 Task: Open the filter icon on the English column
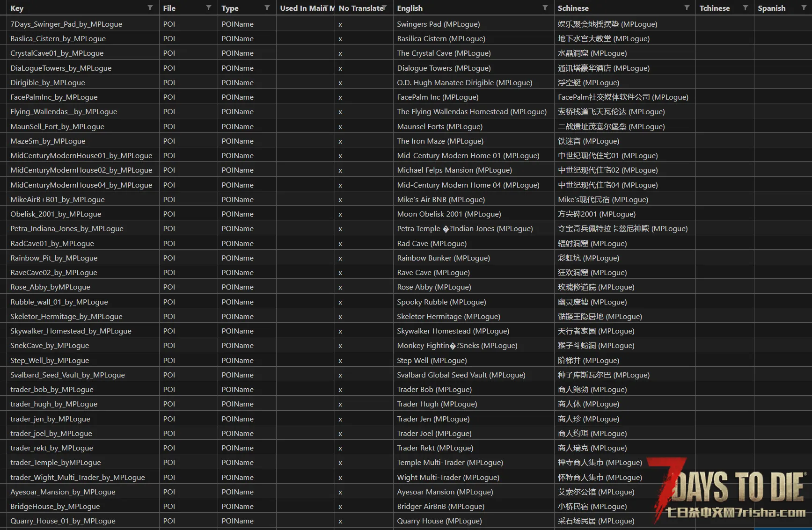pyautogui.click(x=545, y=7)
